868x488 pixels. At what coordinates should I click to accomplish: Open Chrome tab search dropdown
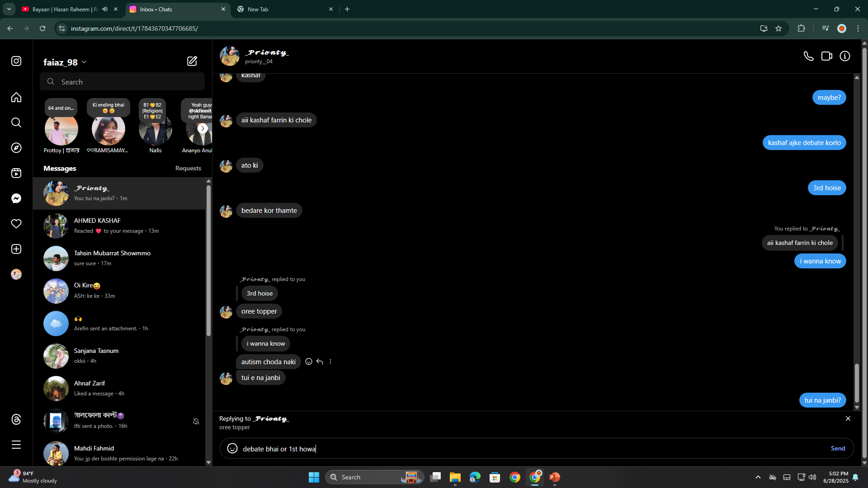[9, 9]
